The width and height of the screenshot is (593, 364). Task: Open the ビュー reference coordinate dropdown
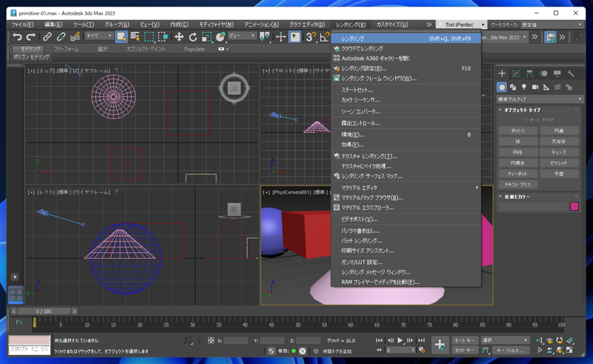pos(242,36)
